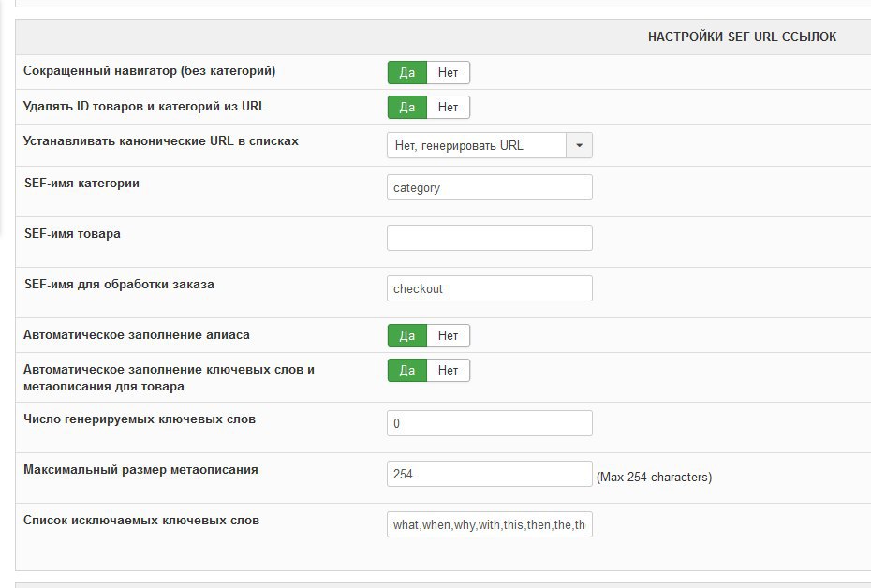Focus the meta description max size field

[489, 474]
